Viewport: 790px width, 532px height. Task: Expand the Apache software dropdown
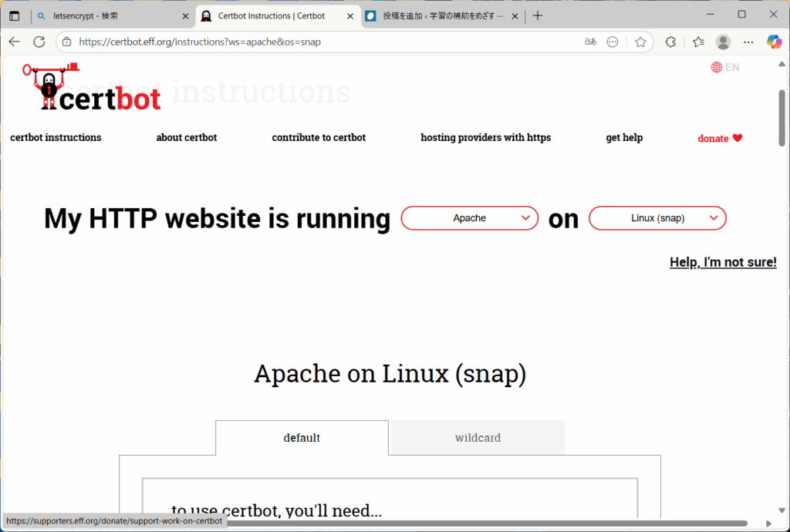pyautogui.click(x=470, y=218)
